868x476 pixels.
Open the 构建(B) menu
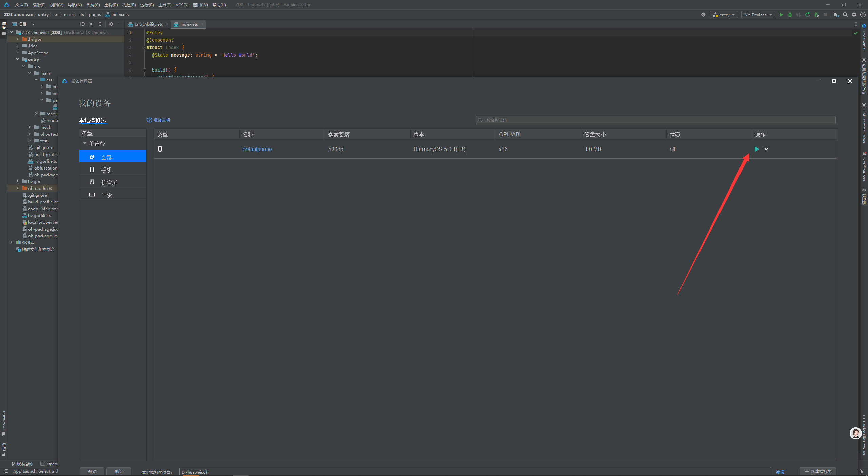click(x=129, y=5)
